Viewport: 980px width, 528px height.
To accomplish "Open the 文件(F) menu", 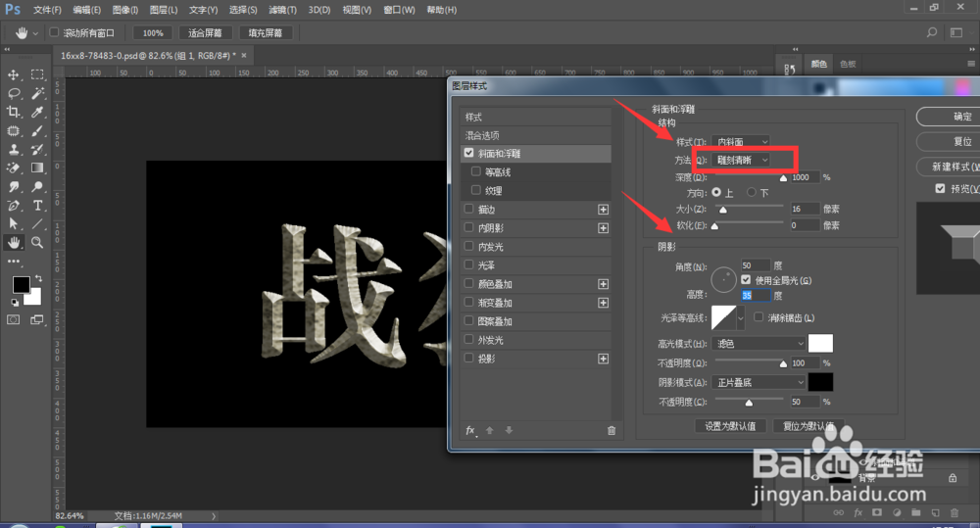I will pos(47,10).
